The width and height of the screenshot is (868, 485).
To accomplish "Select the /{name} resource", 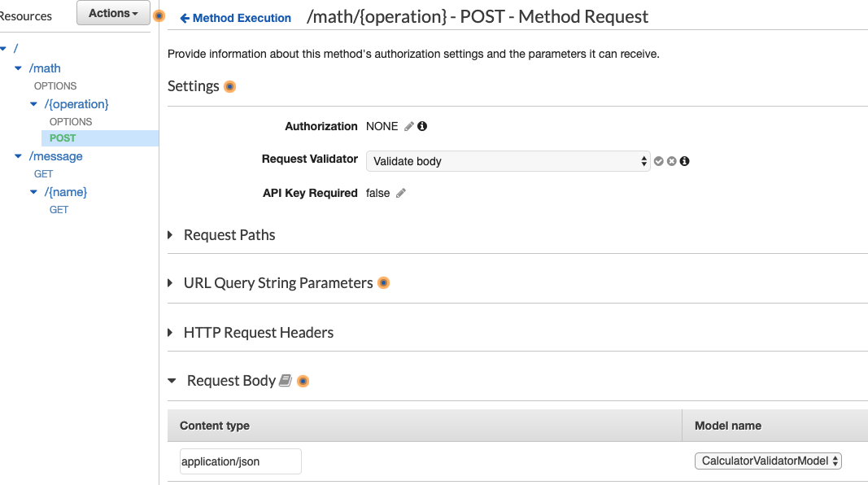I will (x=66, y=192).
